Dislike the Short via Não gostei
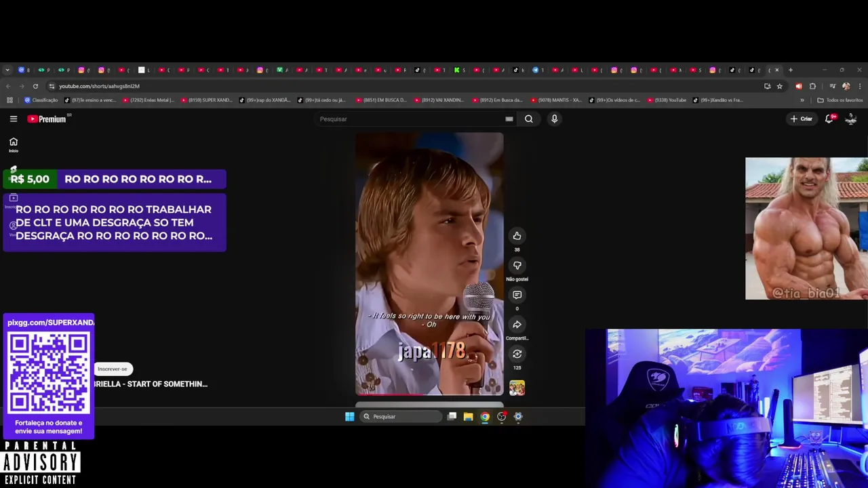This screenshot has width=868, height=488. pyautogui.click(x=517, y=266)
